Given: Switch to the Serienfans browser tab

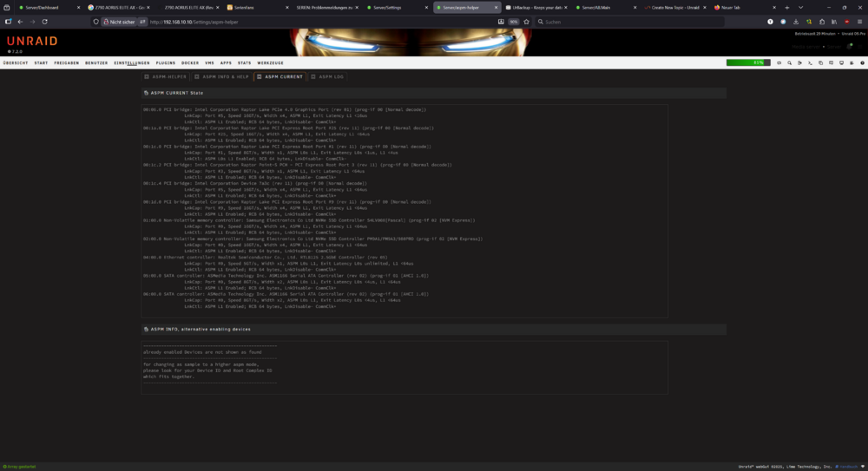Looking at the screenshot, I should [258, 8].
